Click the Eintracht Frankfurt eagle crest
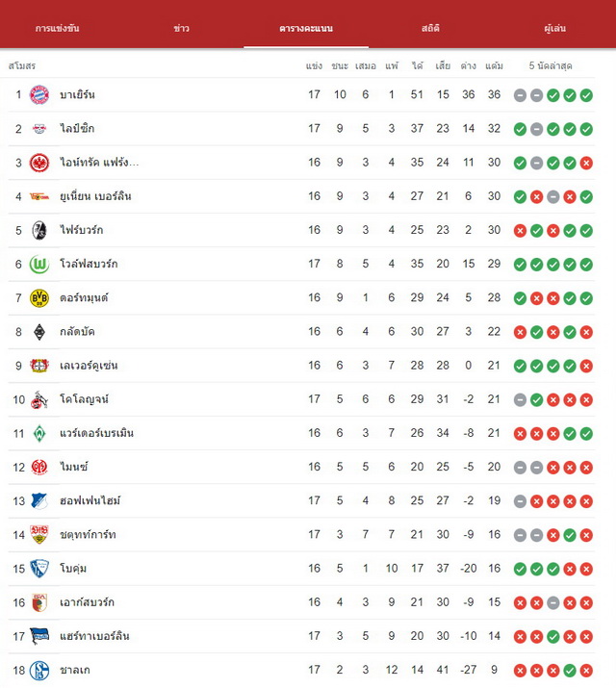616x688 pixels. point(39,163)
